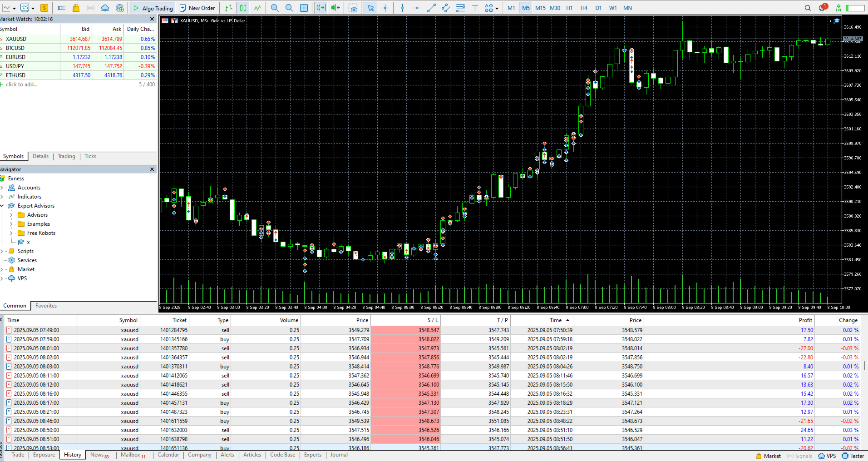Expand the Scripts tree node

(x=2, y=251)
